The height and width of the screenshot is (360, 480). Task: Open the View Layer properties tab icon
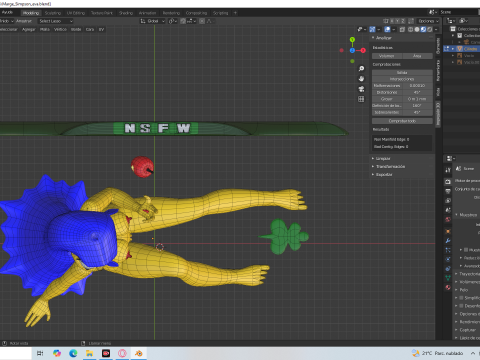(448, 201)
